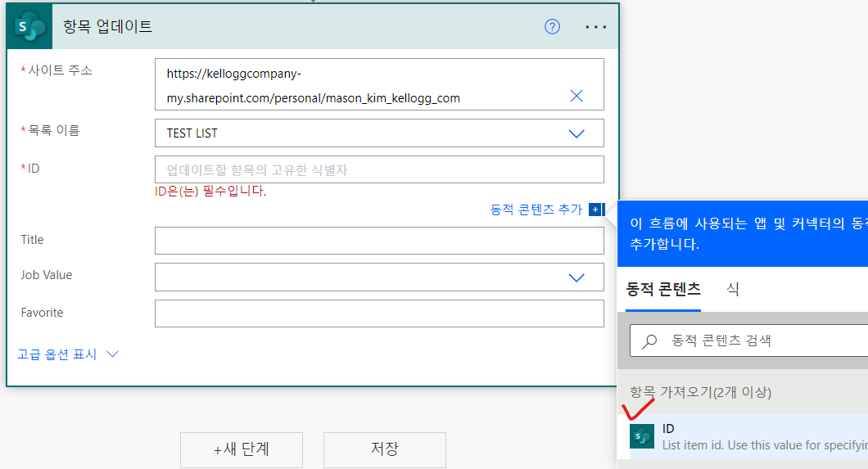
Task: Switch to the 식 tab
Action: point(733,289)
